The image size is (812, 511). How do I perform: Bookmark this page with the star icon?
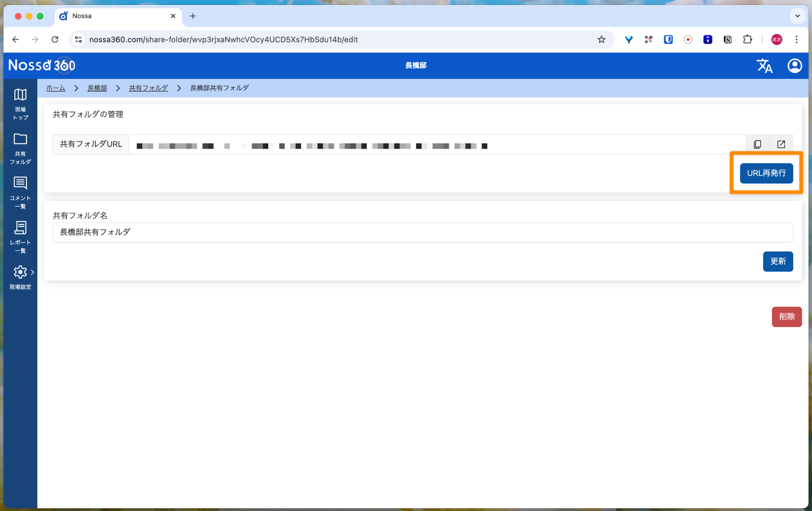pos(601,40)
